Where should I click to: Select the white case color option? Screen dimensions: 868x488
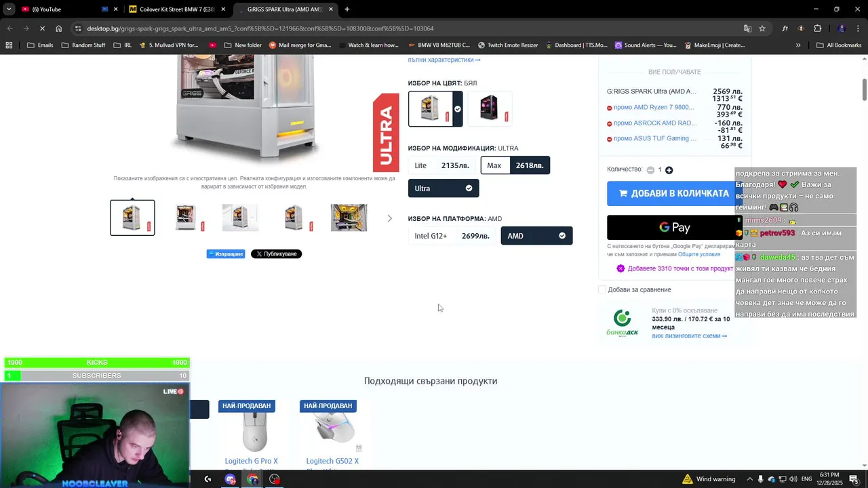(x=435, y=108)
